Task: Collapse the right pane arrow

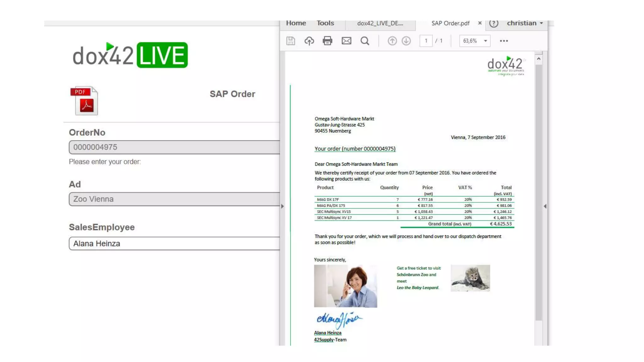Action: click(x=545, y=206)
